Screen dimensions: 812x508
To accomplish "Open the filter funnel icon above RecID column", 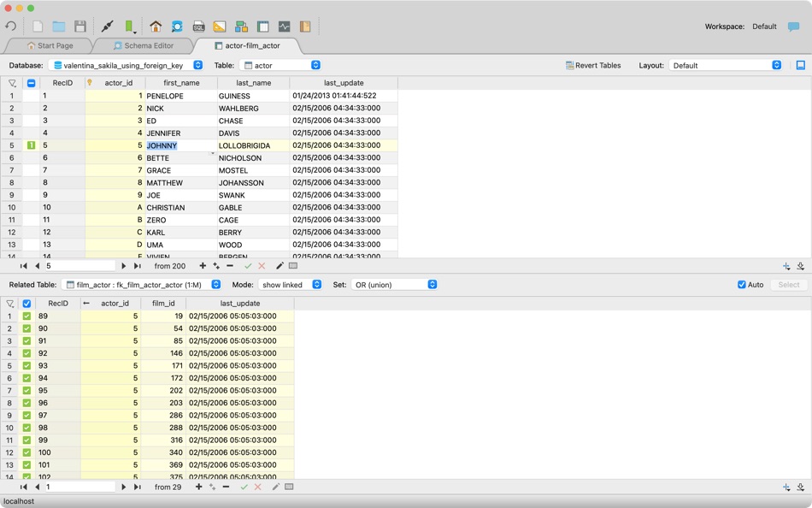I will [x=11, y=82].
